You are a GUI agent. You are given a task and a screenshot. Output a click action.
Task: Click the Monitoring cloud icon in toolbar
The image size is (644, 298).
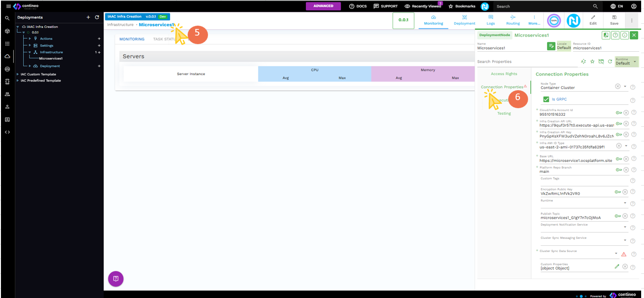[x=433, y=17]
